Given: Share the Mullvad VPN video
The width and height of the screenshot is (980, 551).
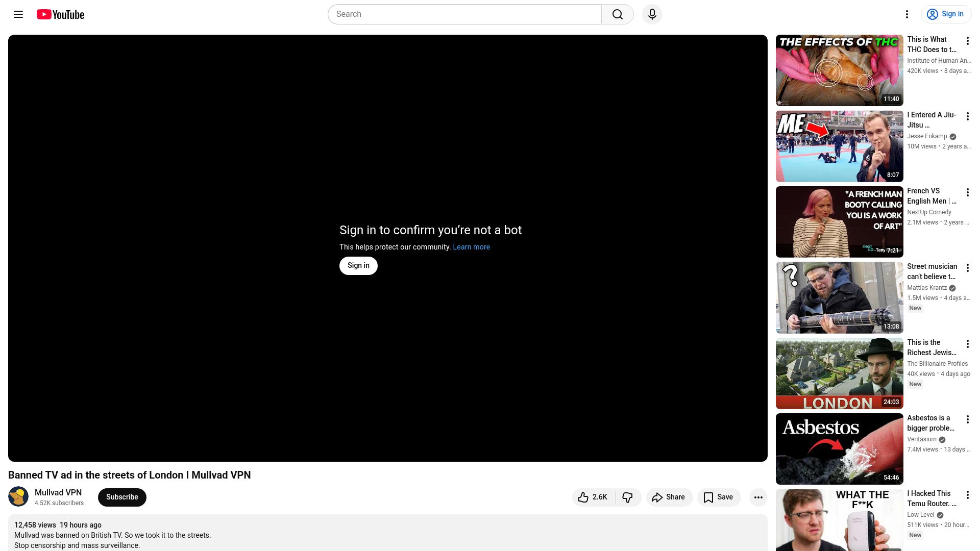Looking at the screenshot, I should [x=669, y=497].
